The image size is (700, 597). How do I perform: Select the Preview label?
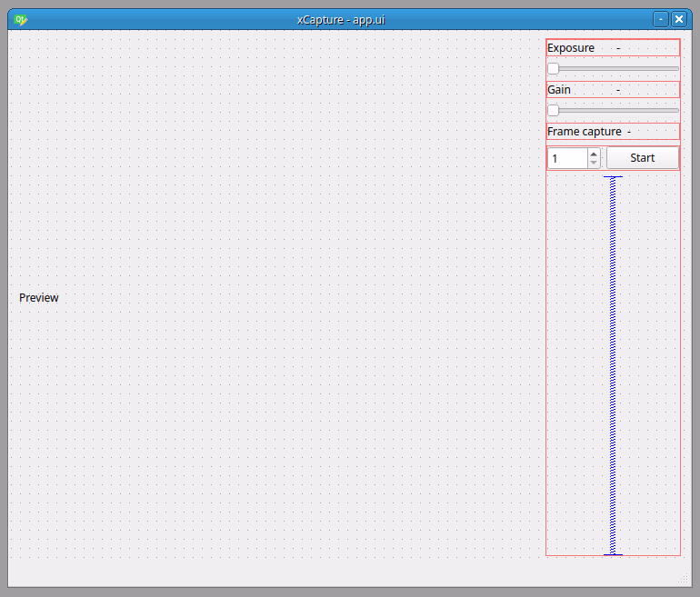39,298
